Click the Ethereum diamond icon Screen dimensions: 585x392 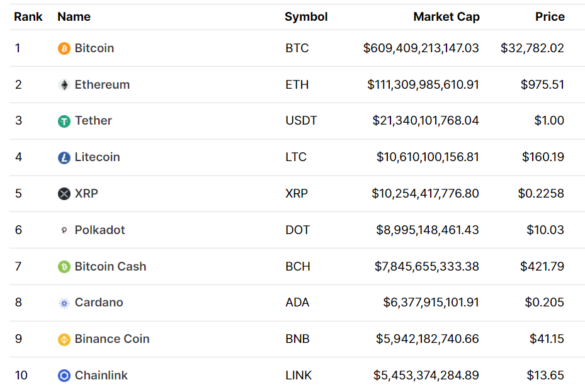(x=64, y=85)
